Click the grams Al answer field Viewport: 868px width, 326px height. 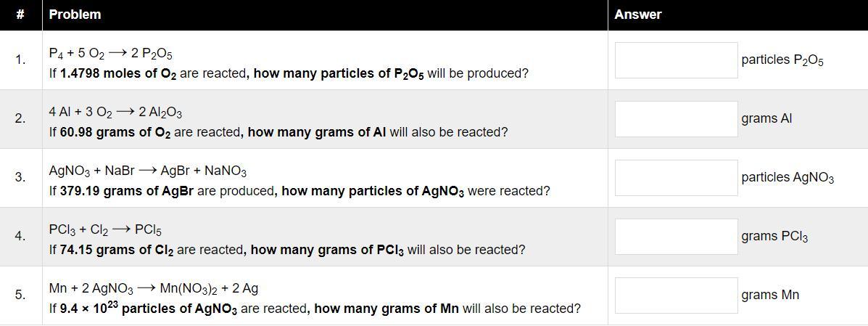(x=676, y=118)
